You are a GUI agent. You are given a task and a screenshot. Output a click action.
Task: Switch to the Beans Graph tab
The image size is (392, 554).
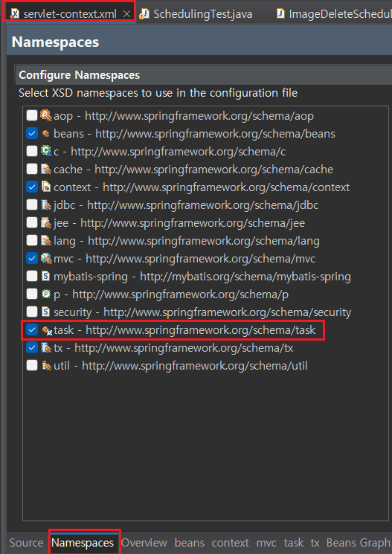point(358,542)
